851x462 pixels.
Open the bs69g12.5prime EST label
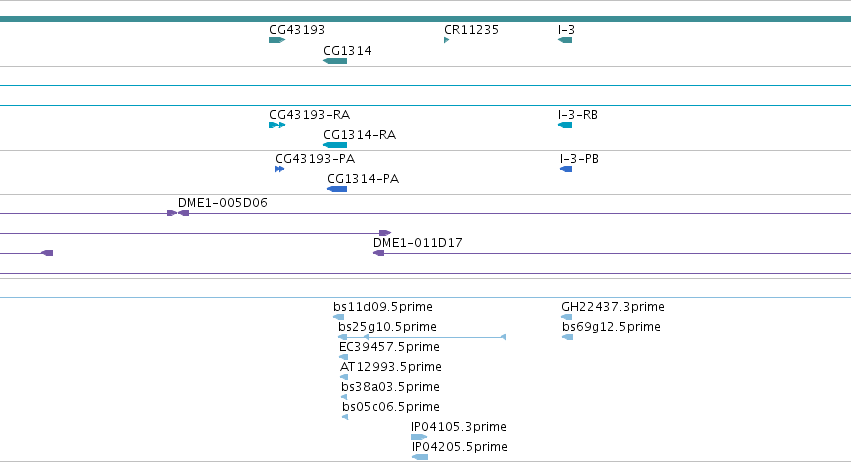pyautogui.click(x=611, y=327)
